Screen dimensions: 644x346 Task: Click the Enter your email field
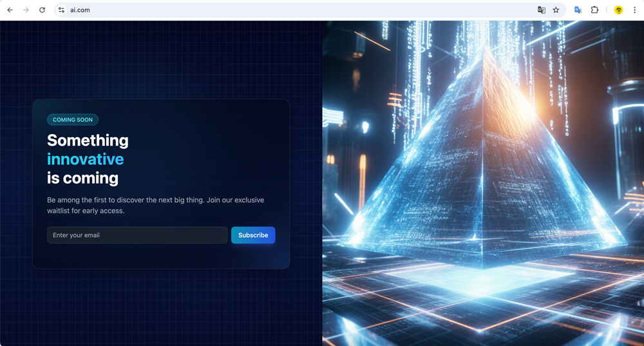coord(137,235)
